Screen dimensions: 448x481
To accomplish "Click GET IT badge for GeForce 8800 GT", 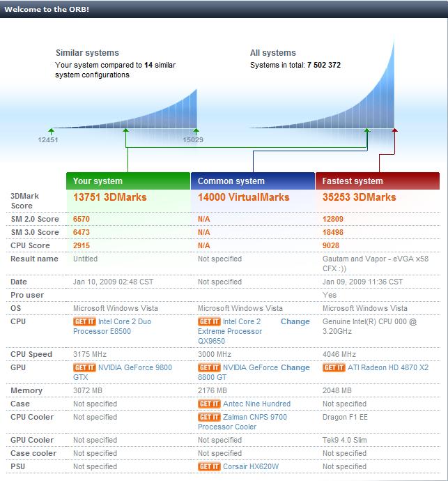I will 209,367.
